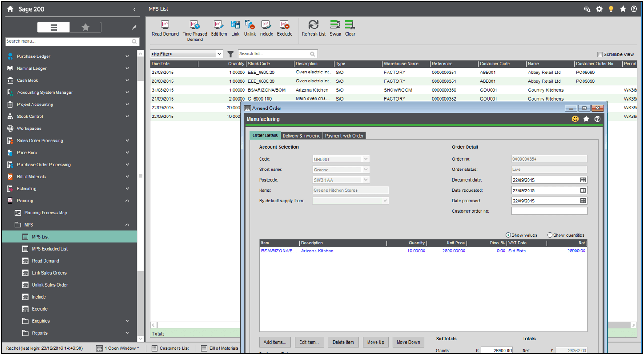The height and width of the screenshot is (356, 644).
Task: Open the Customers List taskbar window
Action: point(170,348)
